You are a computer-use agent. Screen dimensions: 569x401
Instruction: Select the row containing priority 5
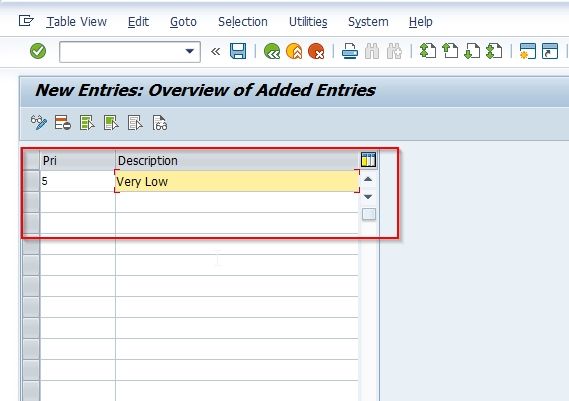tap(31, 181)
